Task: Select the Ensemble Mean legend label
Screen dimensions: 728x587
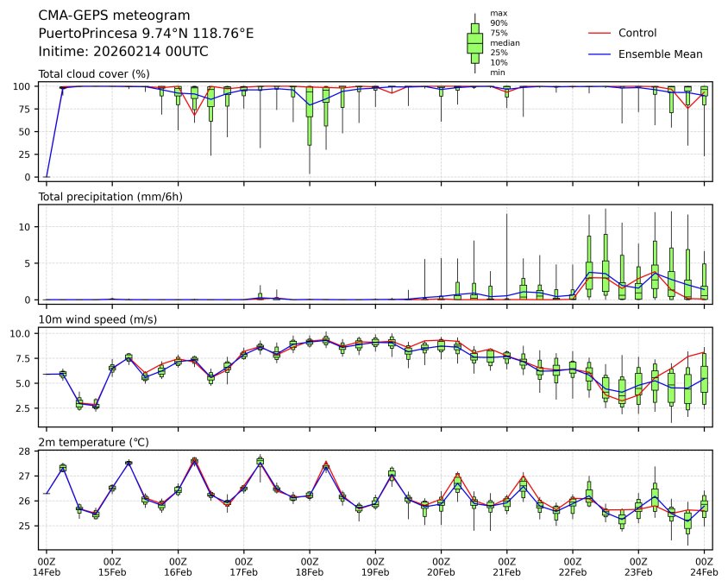Action: point(660,54)
